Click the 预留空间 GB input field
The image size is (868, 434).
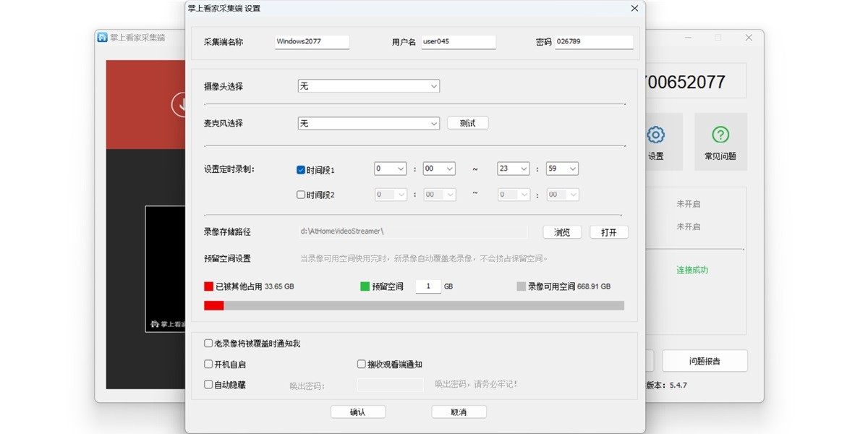[428, 286]
